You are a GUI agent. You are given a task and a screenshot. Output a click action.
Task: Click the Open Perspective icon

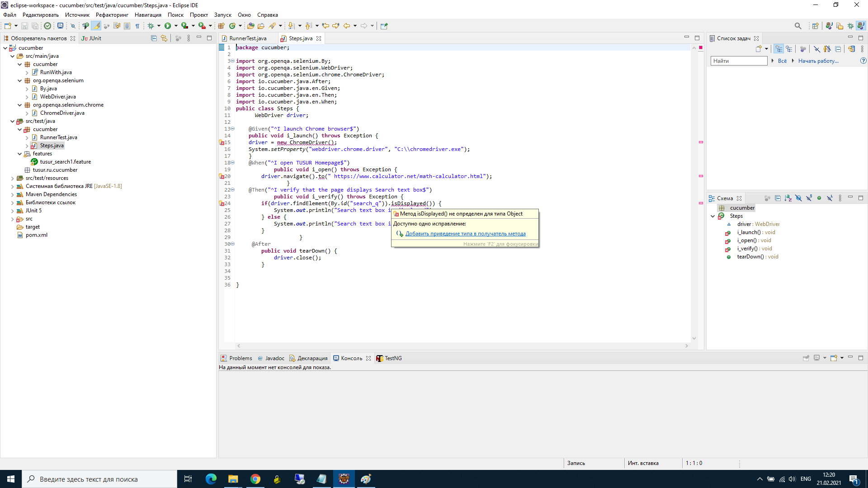pyautogui.click(x=816, y=26)
